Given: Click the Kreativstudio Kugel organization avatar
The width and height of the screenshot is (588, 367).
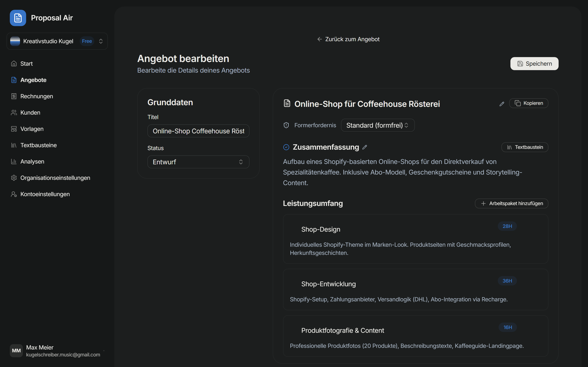Looking at the screenshot, I should 15,41.
